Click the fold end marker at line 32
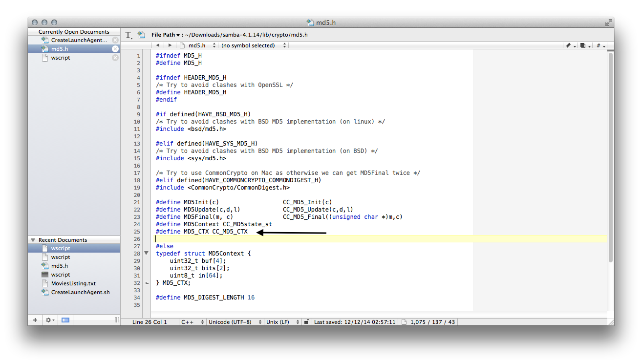Screen dimensions: 642x364 (146, 283)
